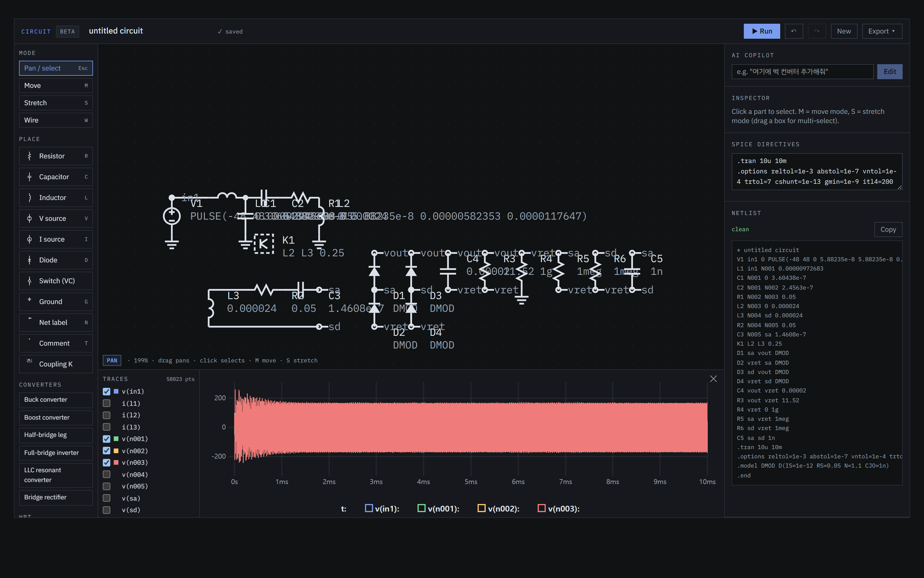Click the Inductor place icon
The image size is (924, 578).
click(x=29, y=198)
